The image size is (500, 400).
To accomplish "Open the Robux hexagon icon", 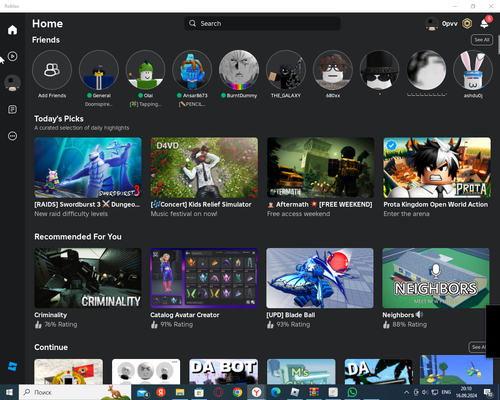I will (467, 24).
